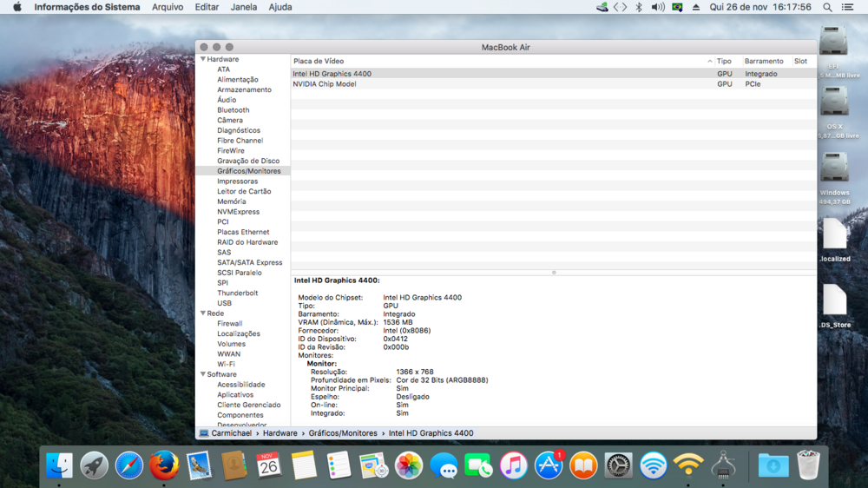Open Firefox from the dock

(164, 466)
